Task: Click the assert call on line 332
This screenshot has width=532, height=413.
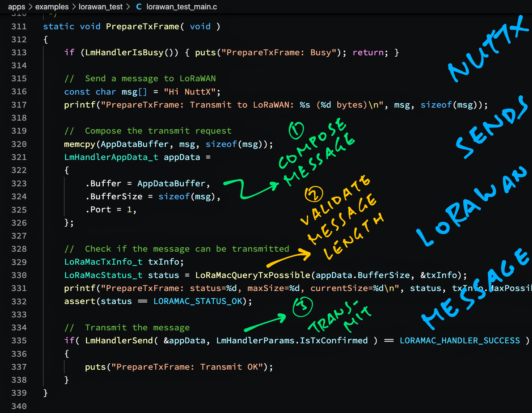Action: pos(80,301)
